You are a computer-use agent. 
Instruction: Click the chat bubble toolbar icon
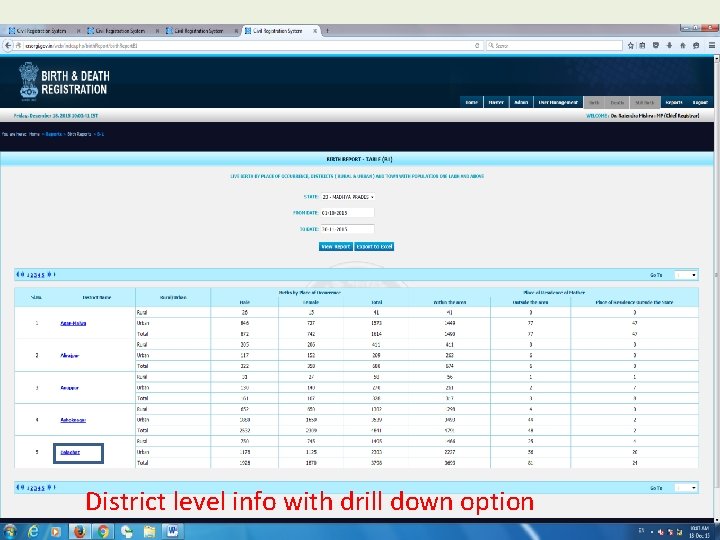click(x=696, y=45)
